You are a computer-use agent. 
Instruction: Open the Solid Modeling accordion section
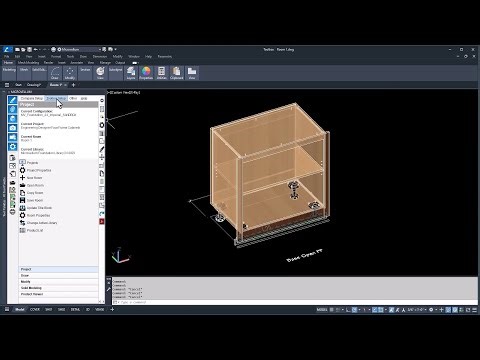(x=58, y=288)
